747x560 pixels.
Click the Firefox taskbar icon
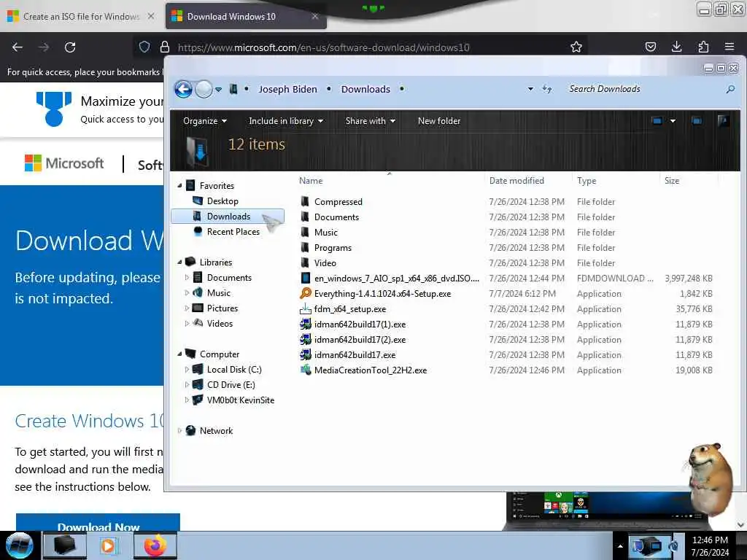[155, 545]
